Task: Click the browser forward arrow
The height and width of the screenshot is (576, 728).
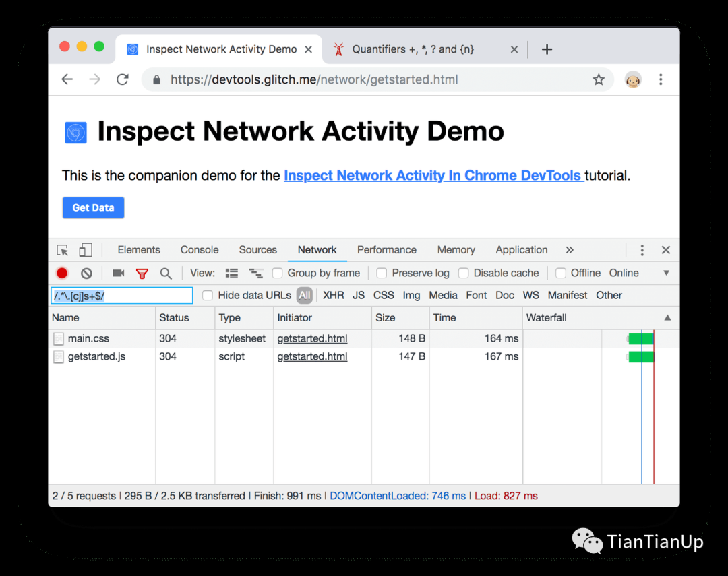Action: coord(95,79)
